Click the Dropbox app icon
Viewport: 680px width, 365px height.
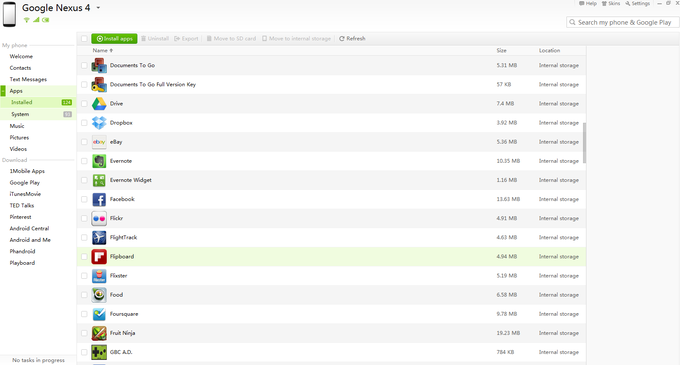99,123
